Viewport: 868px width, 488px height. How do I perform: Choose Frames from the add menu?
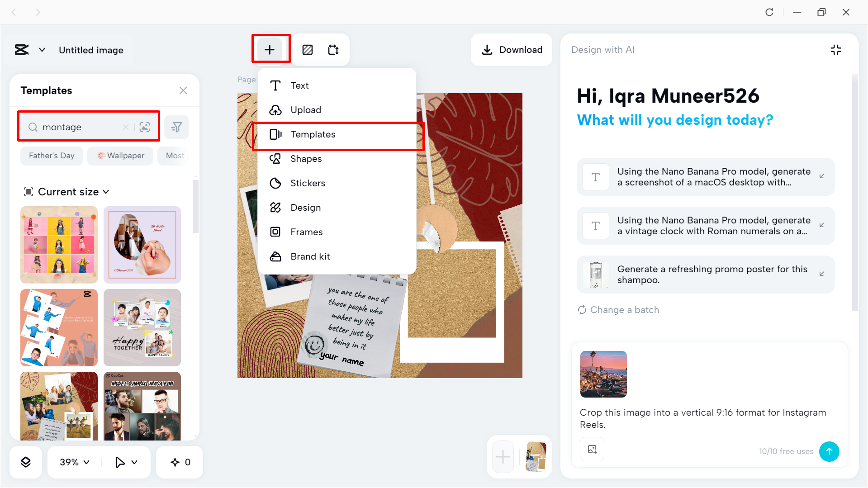[337, 232]
